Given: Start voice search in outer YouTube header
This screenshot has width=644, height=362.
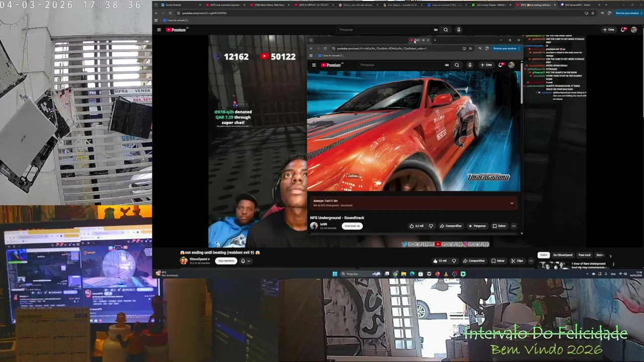Looking at the screenshot, I should [x=458, y=30].
